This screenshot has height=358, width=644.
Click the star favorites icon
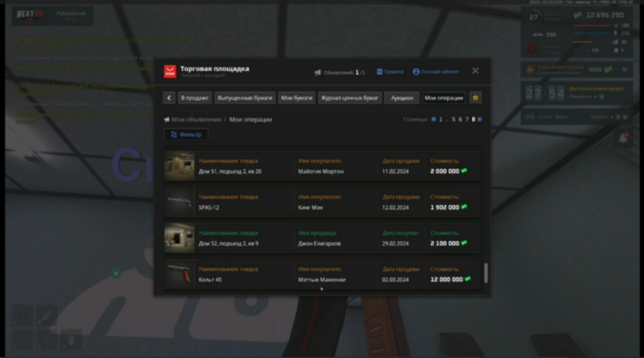(475, 98)
